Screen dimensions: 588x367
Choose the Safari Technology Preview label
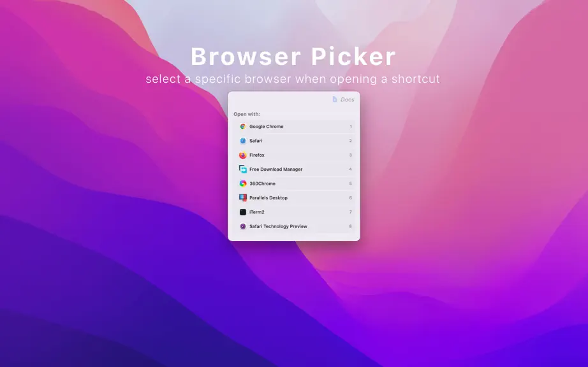(x=278, y=226)
